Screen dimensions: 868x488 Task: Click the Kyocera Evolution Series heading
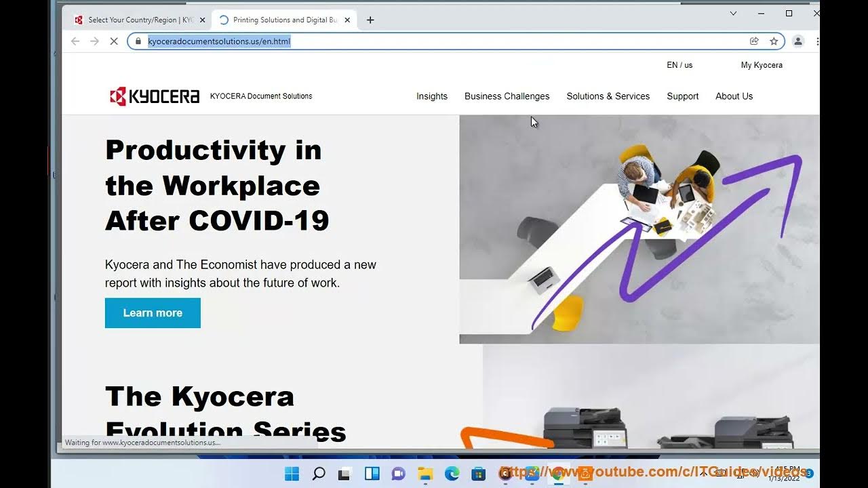[226, 413]
